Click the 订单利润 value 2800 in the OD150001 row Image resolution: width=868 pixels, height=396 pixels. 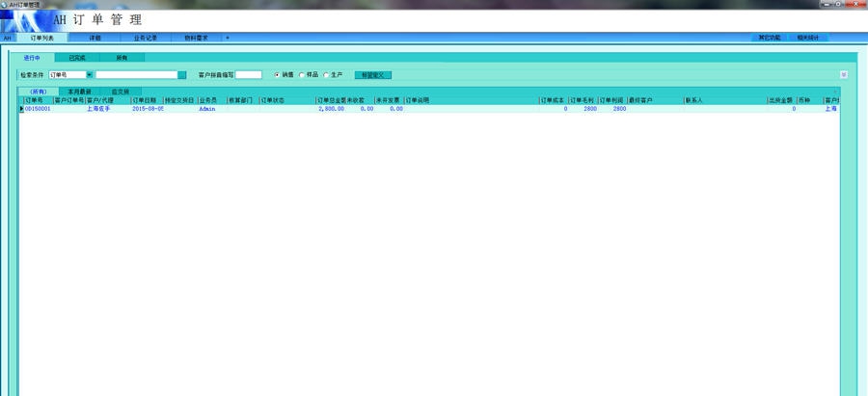coord(612,109)
